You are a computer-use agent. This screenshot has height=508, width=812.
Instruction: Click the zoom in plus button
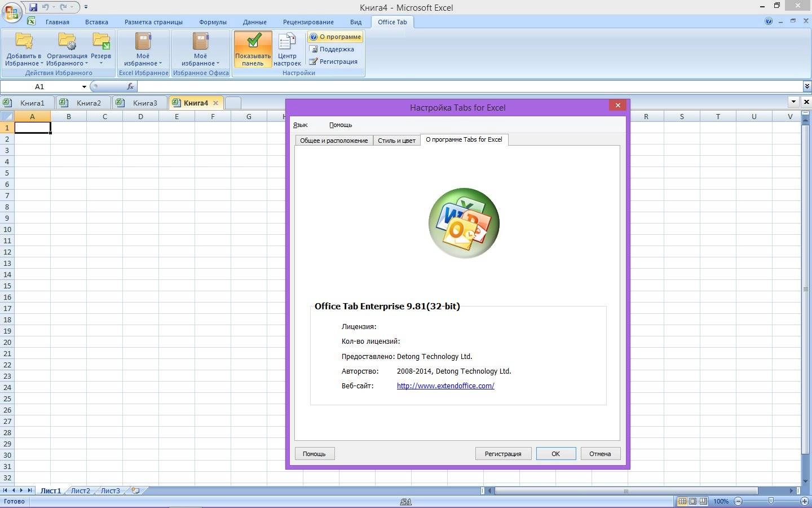[x=805, y=501]
